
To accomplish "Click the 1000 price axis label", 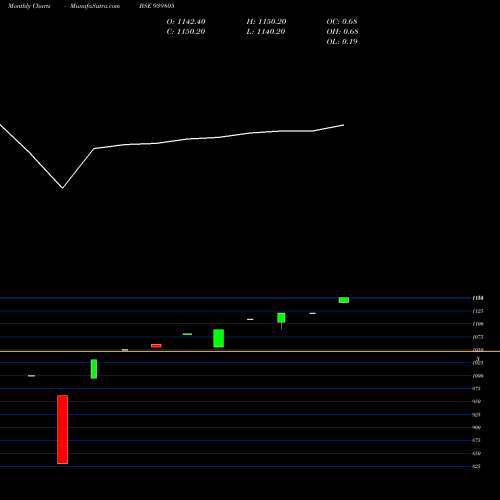I will click(478, 376).
